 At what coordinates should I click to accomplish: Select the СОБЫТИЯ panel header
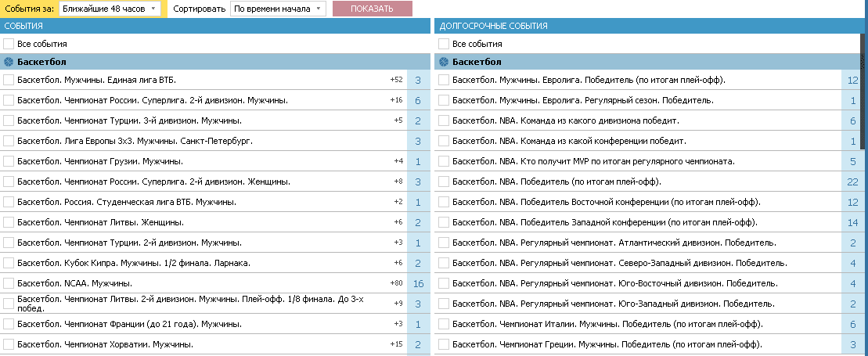pos(215,26)
